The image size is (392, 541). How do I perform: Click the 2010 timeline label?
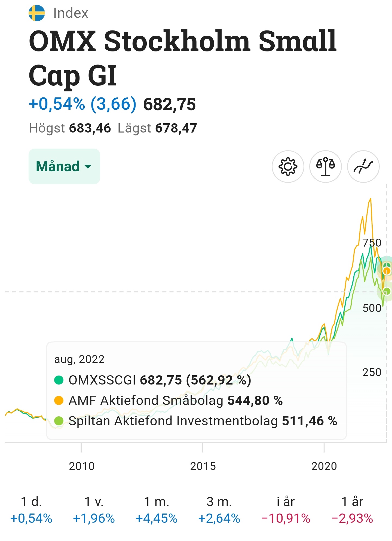tap(82, 466)
